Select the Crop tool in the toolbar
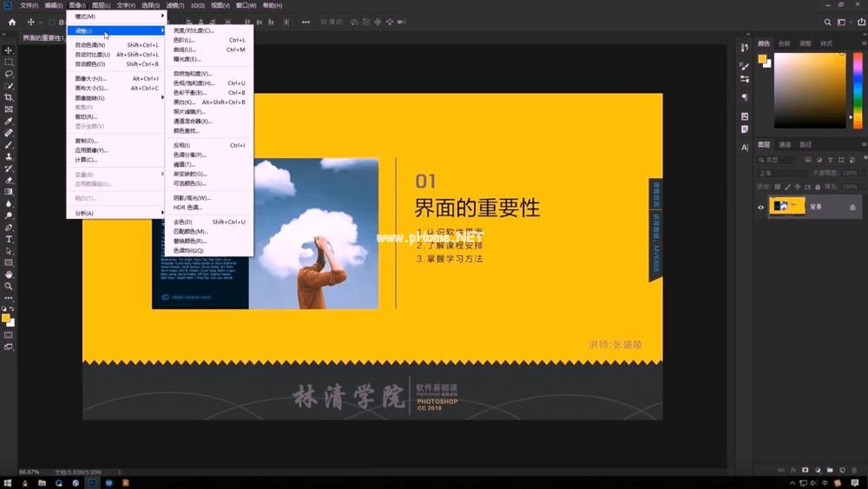 [9, 97]
